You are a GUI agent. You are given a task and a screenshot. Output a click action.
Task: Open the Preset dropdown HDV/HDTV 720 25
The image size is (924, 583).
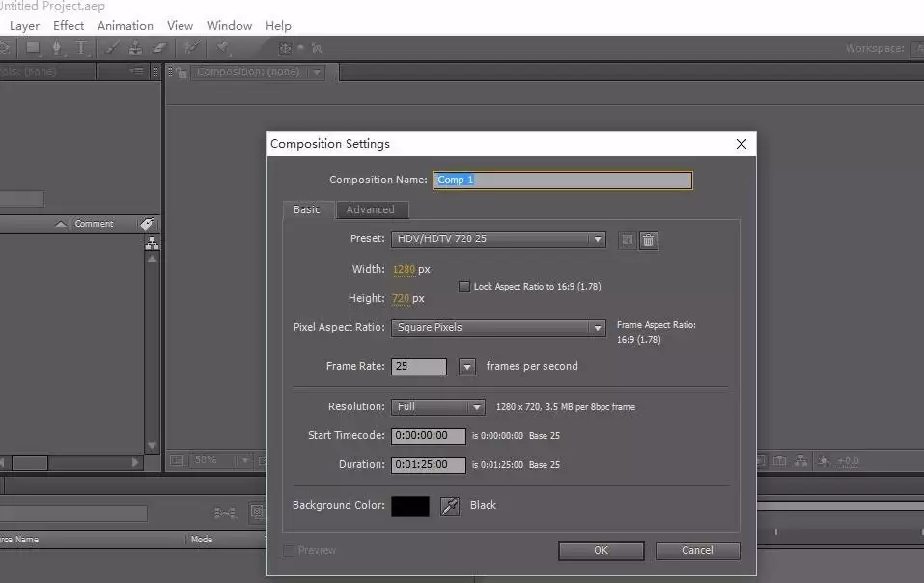(498, 239)
